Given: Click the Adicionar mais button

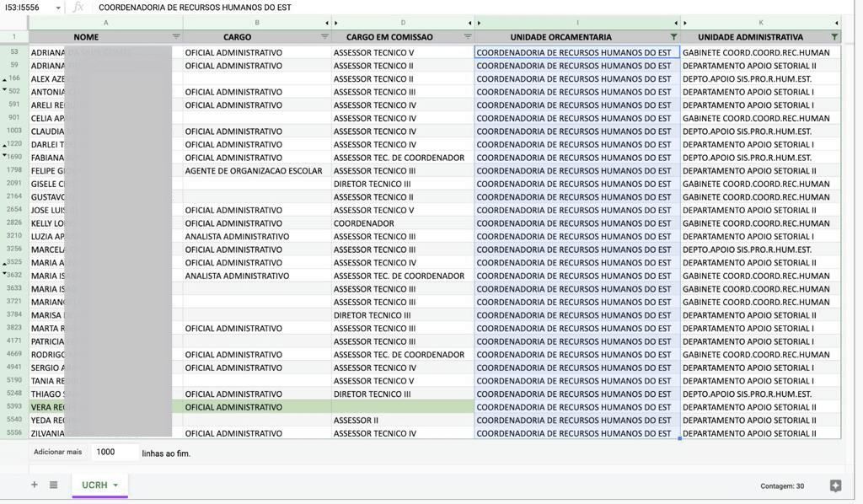Looking at the screenshot, I should pyautogui.click(x=57, y=452).
